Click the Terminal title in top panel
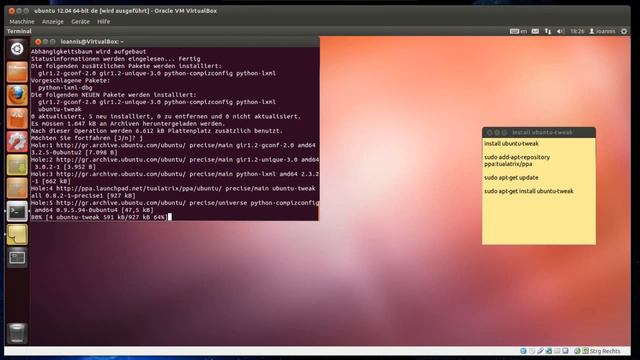 pos(19,31)
